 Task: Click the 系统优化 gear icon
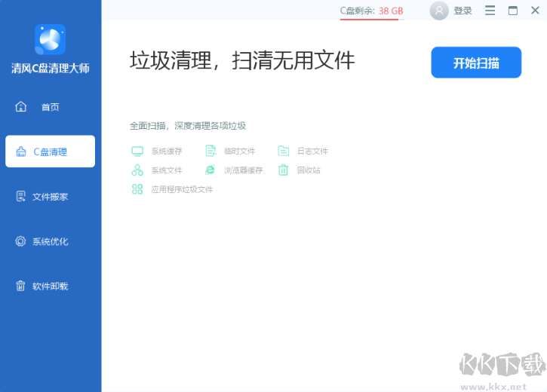(20, 241)
